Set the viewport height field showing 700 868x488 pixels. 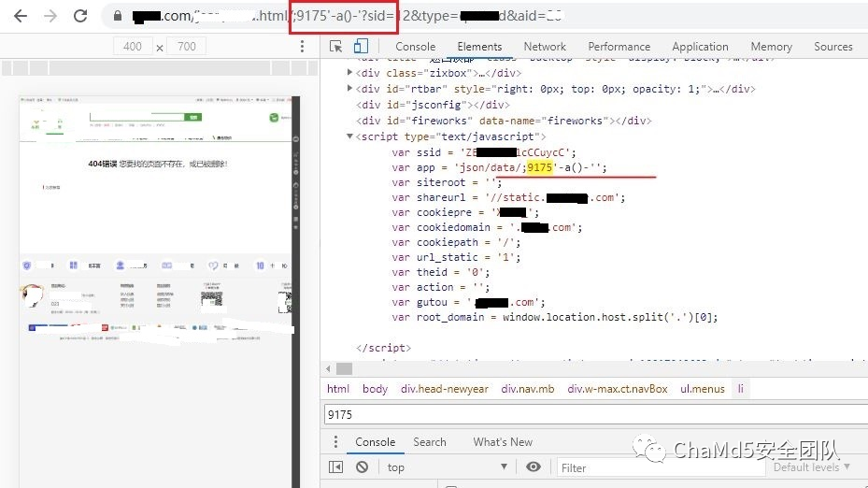(x=187, y=47)
